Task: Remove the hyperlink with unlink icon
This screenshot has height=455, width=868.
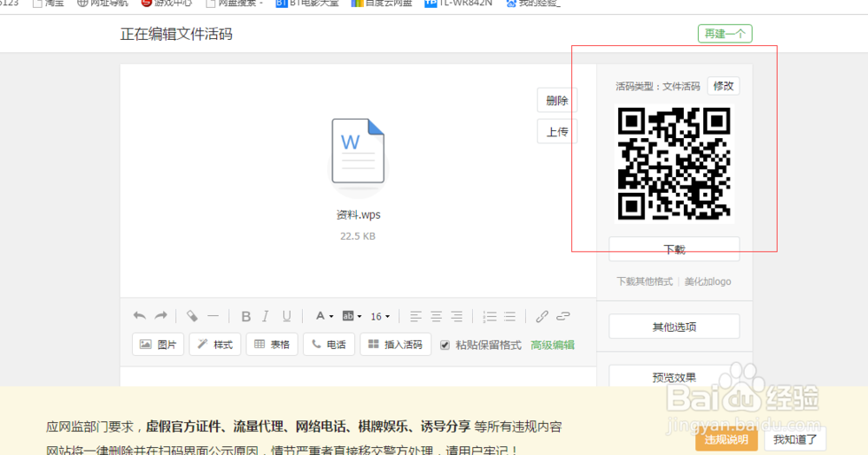Action: point(563,316)
